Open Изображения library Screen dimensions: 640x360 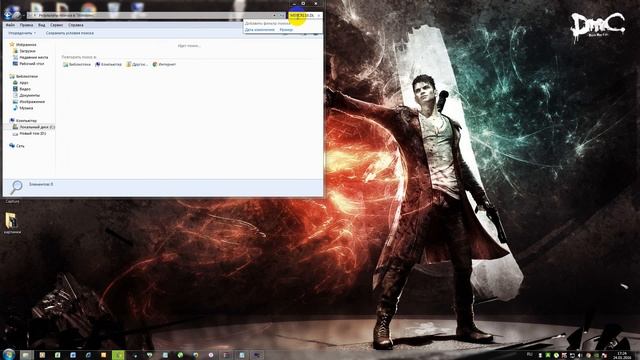(32, 102)
